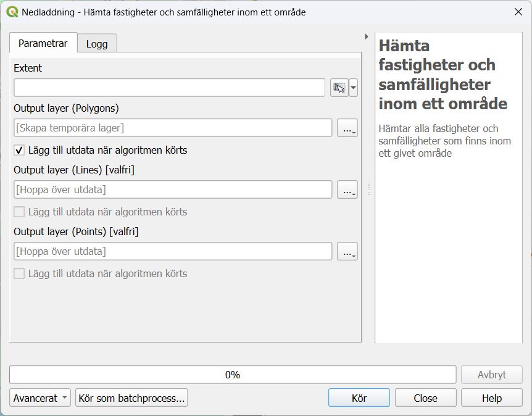Open browse menu for Points output
The image size is (532, 416).
347,251
